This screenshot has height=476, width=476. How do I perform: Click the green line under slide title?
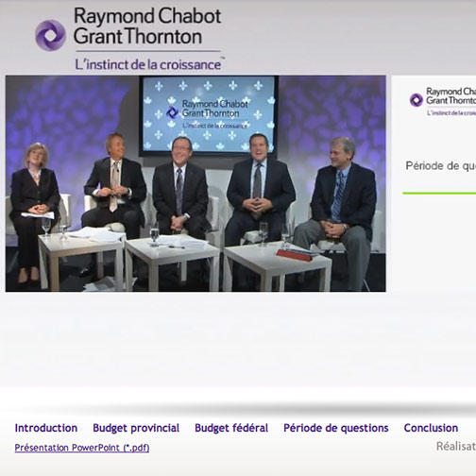pos(439,193)
